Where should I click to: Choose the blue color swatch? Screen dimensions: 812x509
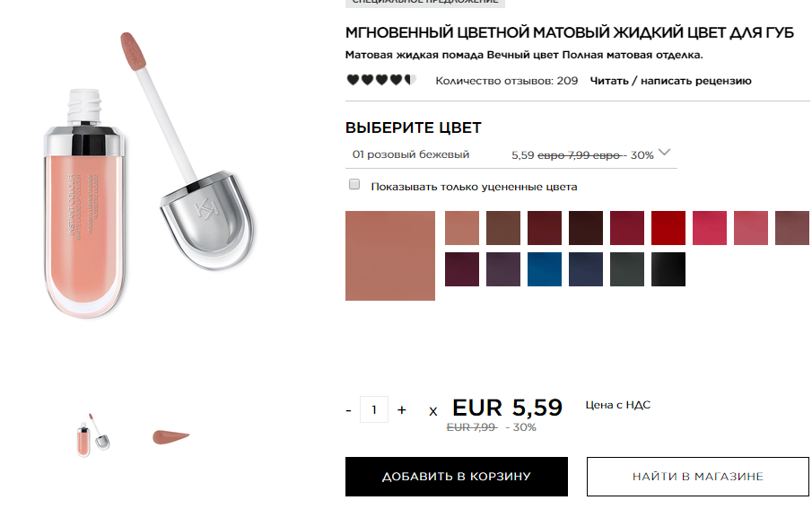point(545,269)
